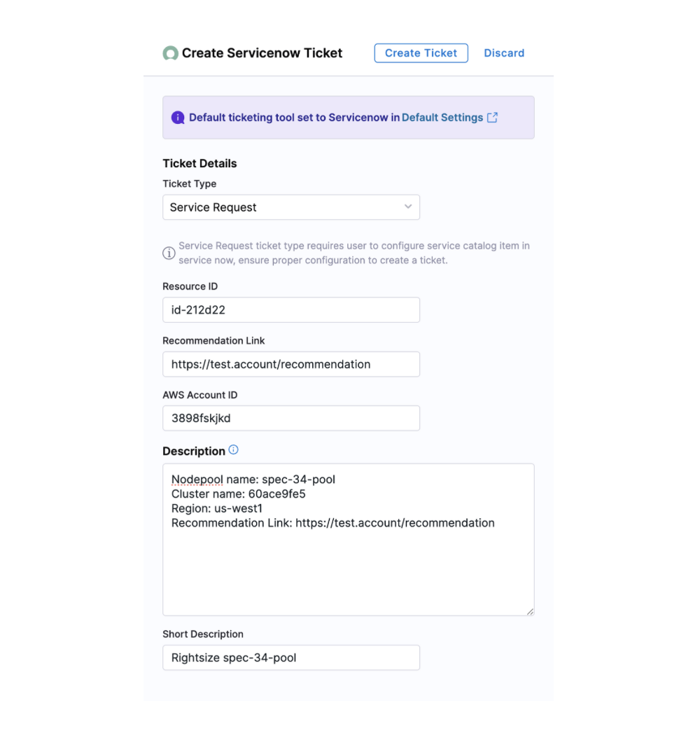
Task: Click the Ticket Type dropdown chevron arrow
Action: [408, 207]
